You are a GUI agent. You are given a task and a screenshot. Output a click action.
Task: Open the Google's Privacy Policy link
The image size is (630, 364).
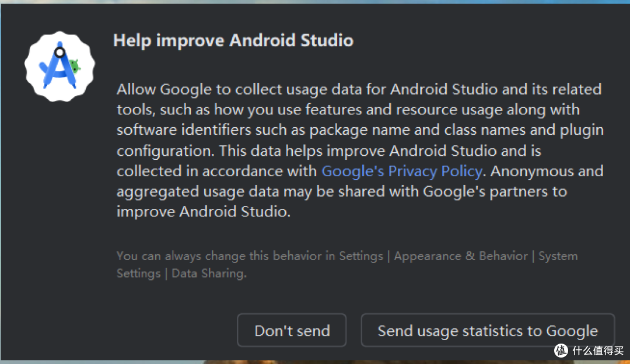click(402, 171)
